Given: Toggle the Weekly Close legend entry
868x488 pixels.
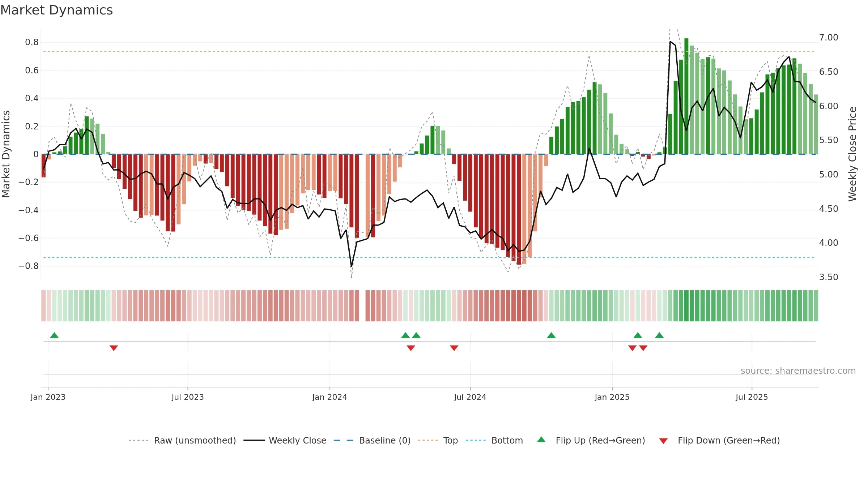Looking at the screenshot, I should click(x=285, y=440).
